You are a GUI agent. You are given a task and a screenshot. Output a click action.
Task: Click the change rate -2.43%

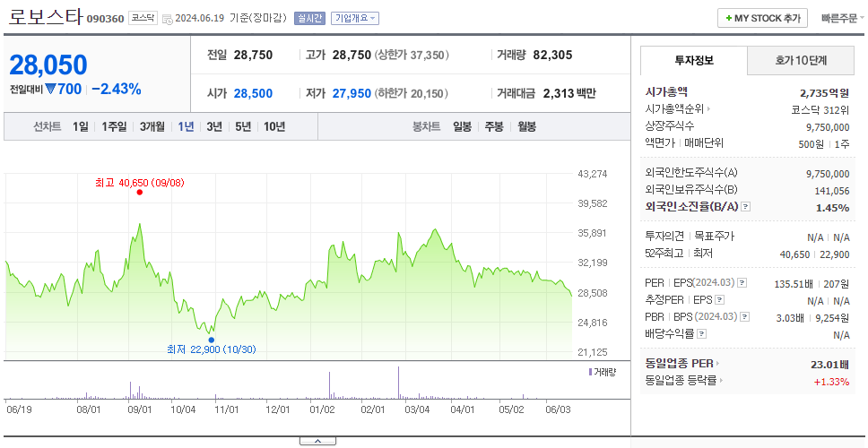tap(117, 89)
